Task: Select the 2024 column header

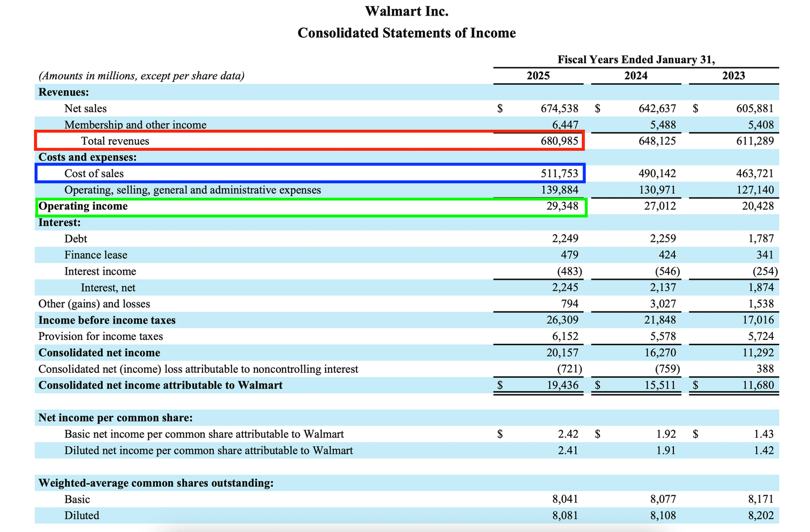Action: (636, 76)
